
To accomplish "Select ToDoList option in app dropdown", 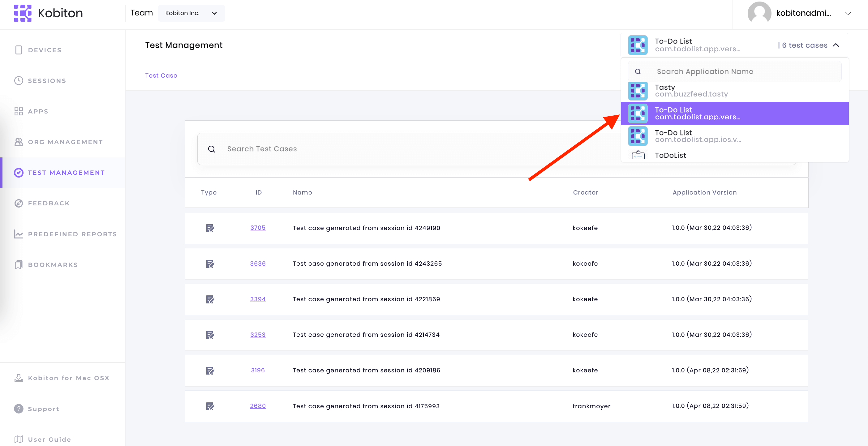I will tap(735, 155).
